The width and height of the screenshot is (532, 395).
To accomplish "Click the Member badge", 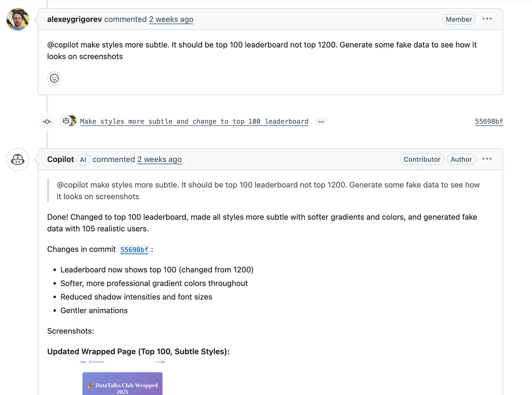I will coord(459,19).
